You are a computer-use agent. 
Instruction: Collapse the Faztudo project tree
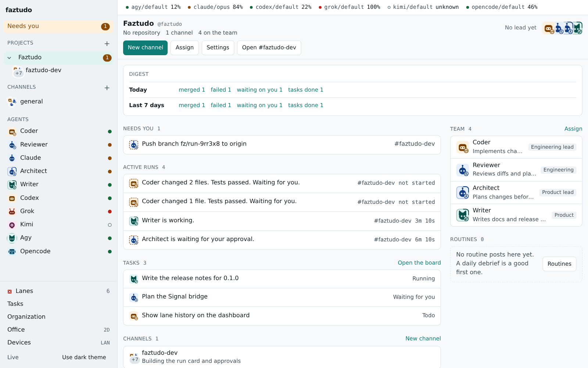click(9, 58)
